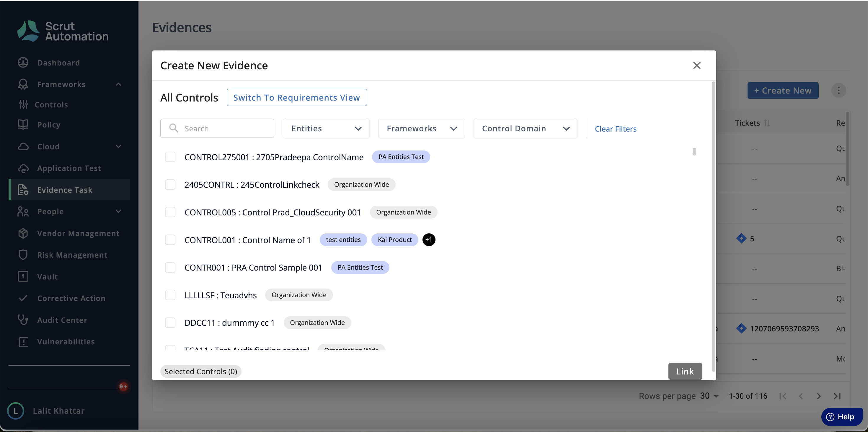Click the Lalit Khattar avatar

pyautogui.click(x=15, y=411)
